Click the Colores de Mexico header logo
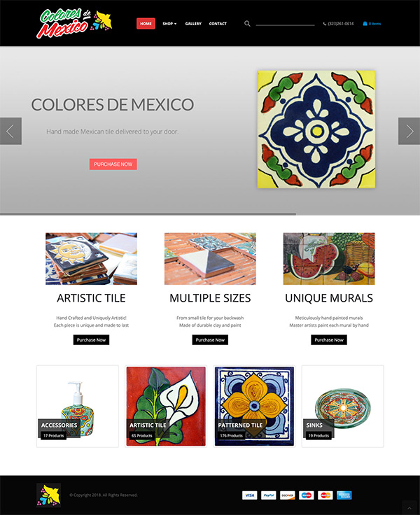 click(x=74, y=23)
